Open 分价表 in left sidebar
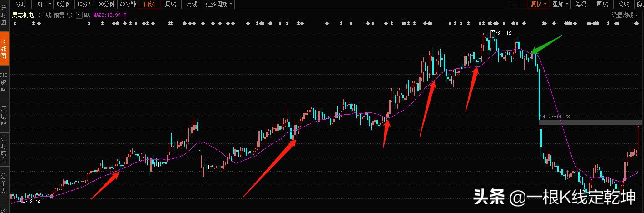644x213 pixels. [x=4, y=184]
